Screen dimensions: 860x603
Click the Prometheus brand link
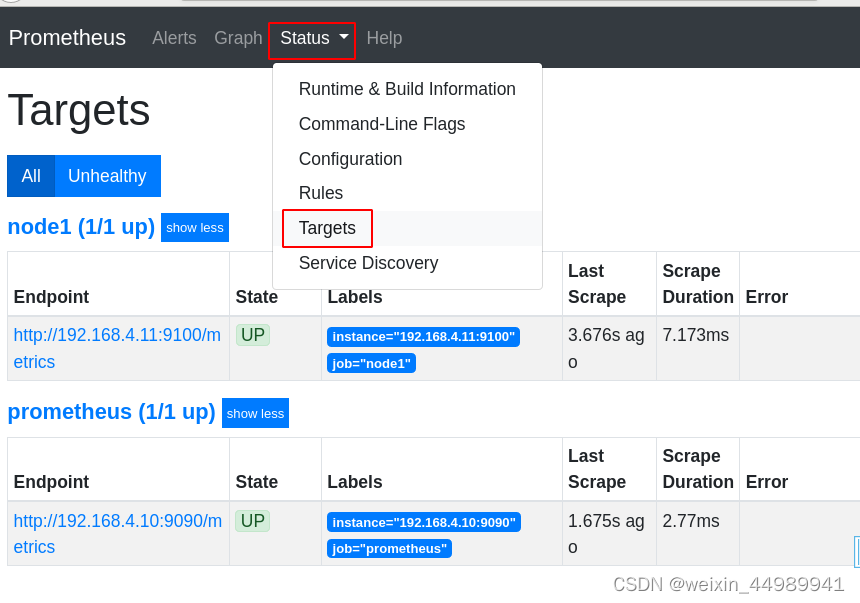coord(67,38)
